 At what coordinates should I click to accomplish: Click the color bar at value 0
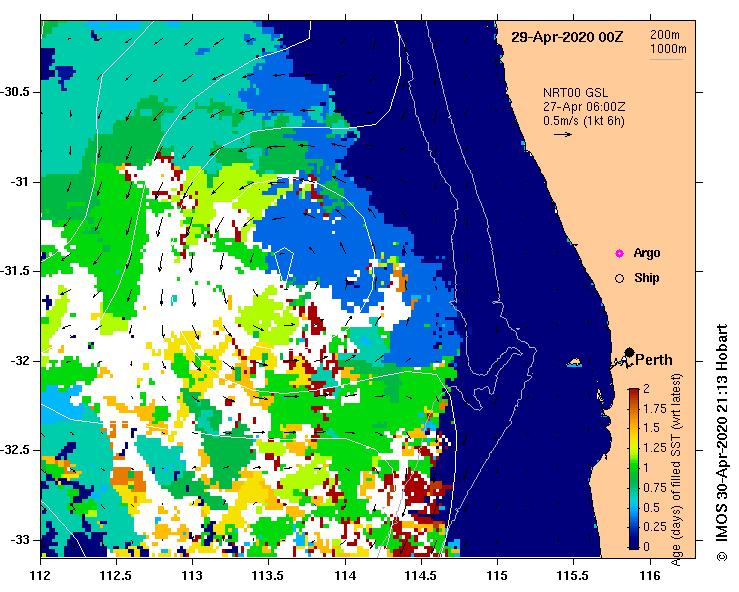[634, 547]
